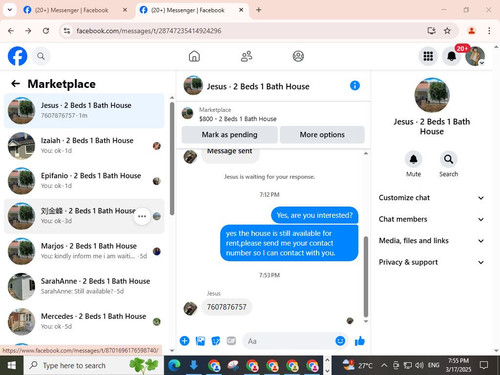Open the Facebook menu grid icon

point(428,56)
